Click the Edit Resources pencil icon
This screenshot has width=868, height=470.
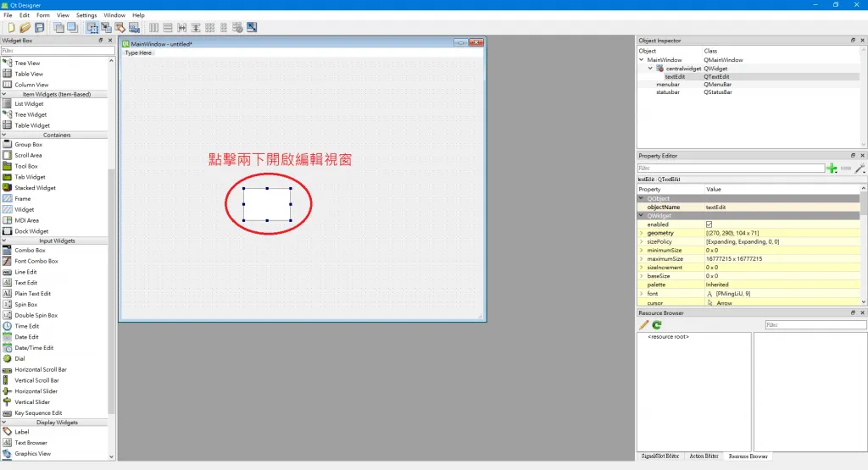[x=644, y=325]
